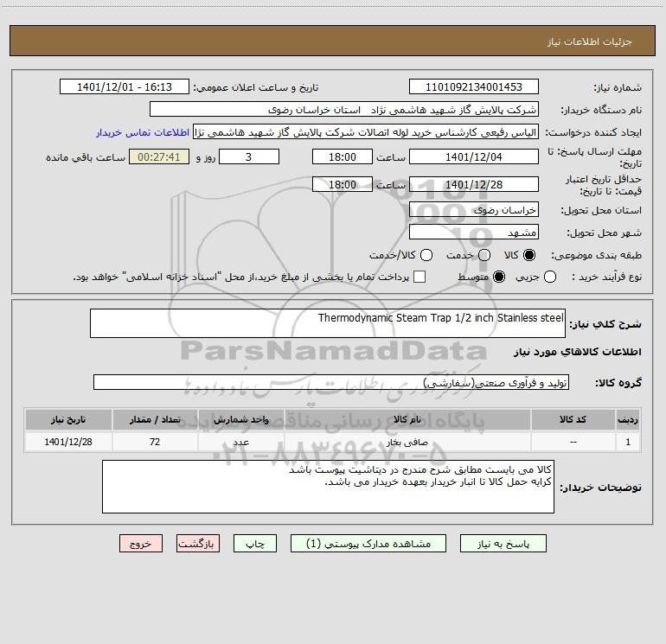Click the خروج exit button
The image size is (666, 644).
pos(141,544)
